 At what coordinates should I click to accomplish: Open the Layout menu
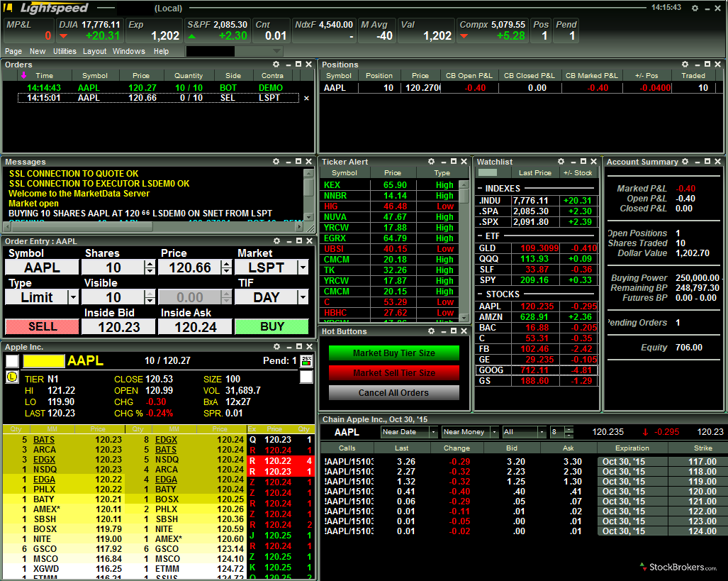[95, 51]
